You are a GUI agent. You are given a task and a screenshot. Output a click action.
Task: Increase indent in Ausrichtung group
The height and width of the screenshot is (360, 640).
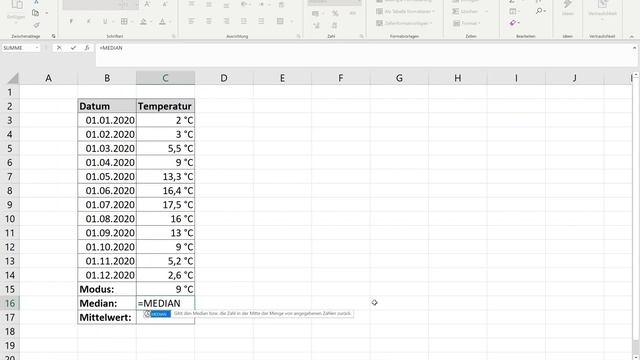click(261, 21)
